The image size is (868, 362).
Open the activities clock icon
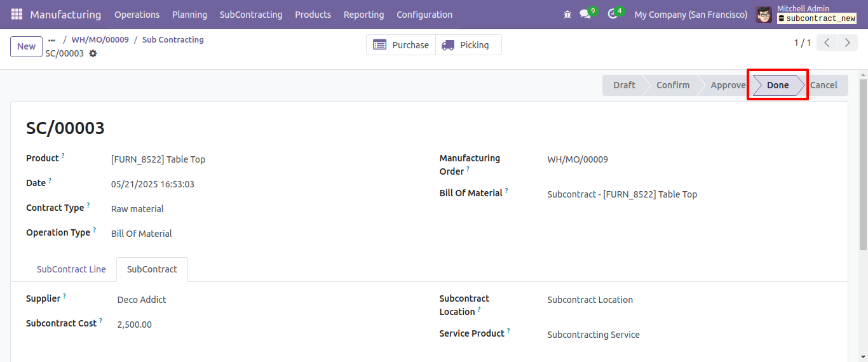tap(613, 14)
